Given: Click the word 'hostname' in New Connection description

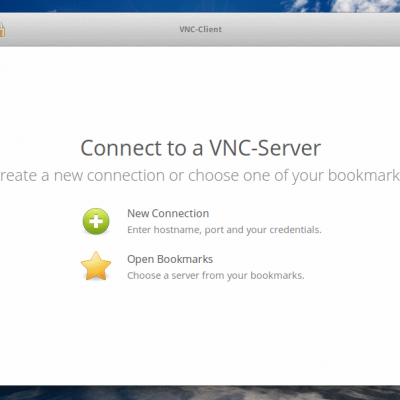Looking at the screenshot, I should [177, 230].
